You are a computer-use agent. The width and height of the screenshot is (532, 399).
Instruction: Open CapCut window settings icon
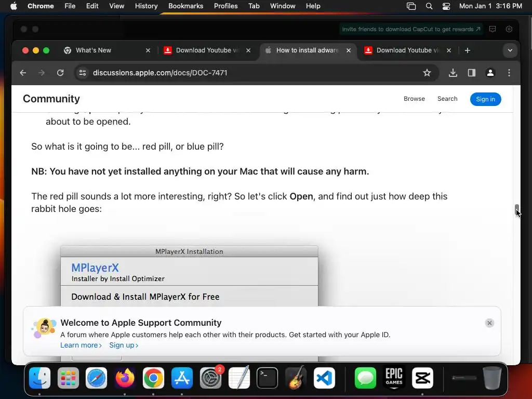pos(509,29)
